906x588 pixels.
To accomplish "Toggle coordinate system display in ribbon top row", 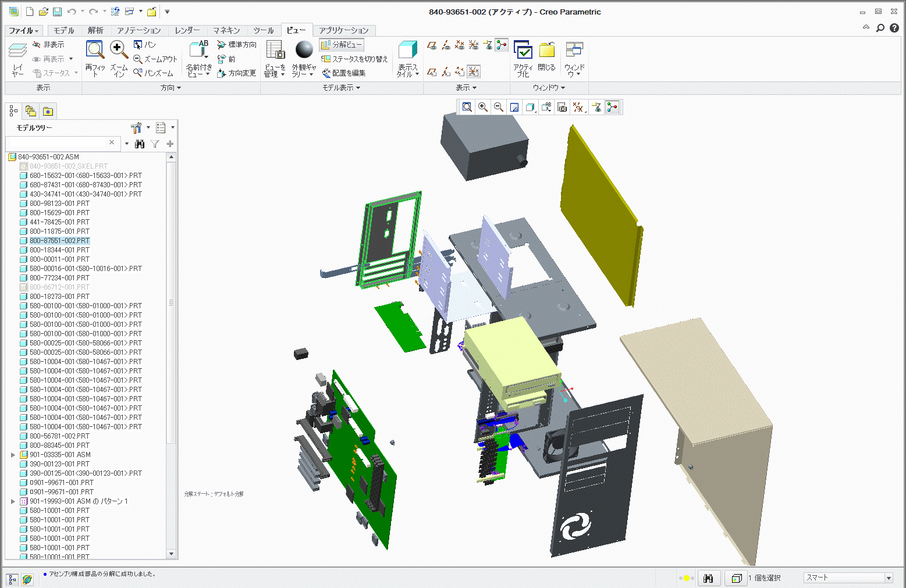I will 474,45.
